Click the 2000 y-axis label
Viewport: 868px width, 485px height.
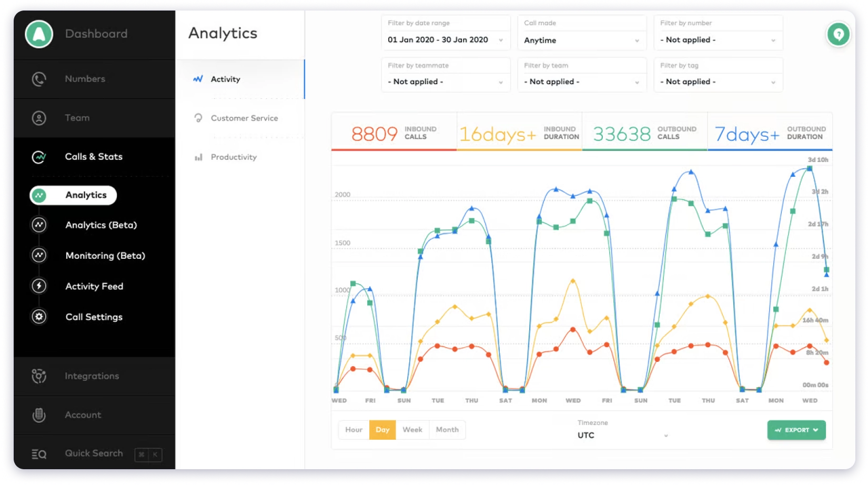point(342,195)
